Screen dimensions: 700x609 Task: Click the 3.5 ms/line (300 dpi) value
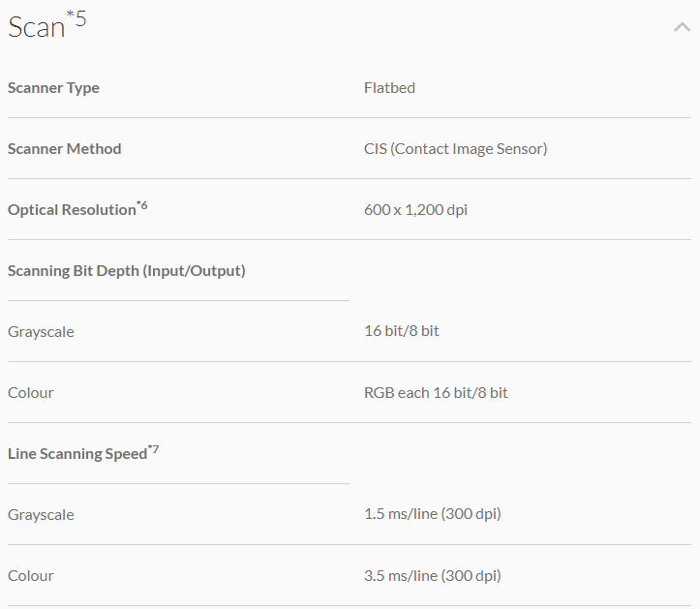(432, 576)
